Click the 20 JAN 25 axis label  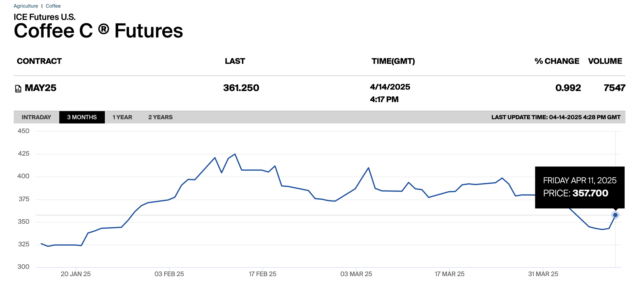pos(75,274)
